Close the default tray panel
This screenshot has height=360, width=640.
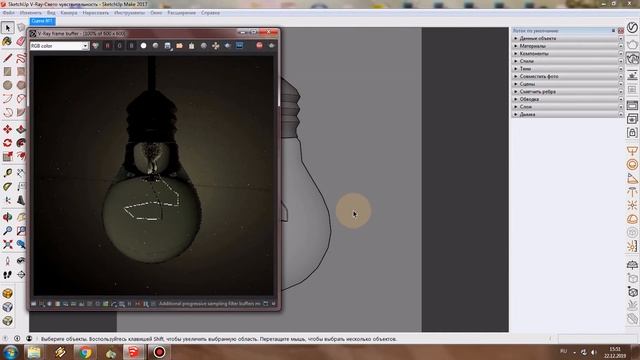(621, 31)
